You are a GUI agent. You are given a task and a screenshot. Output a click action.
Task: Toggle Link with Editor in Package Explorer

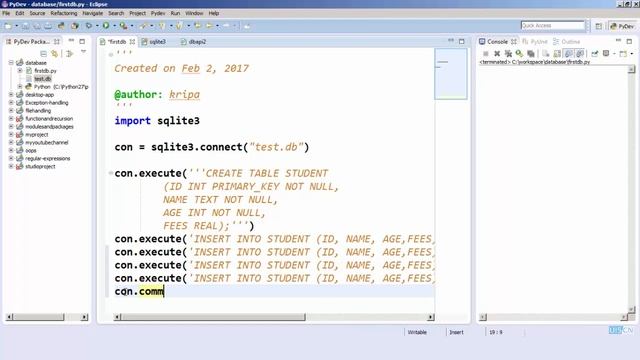coord(54,53)
